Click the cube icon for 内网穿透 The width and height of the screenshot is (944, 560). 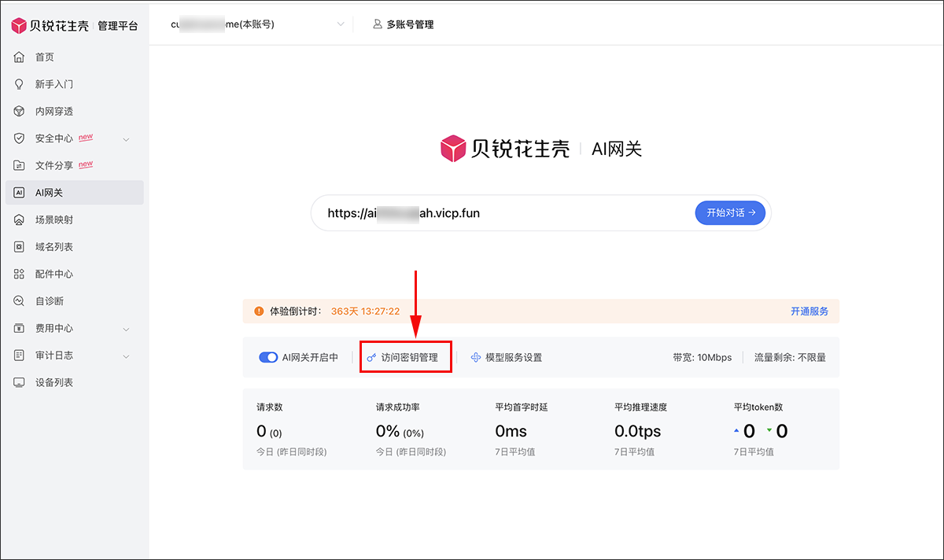tap(20, 112)
